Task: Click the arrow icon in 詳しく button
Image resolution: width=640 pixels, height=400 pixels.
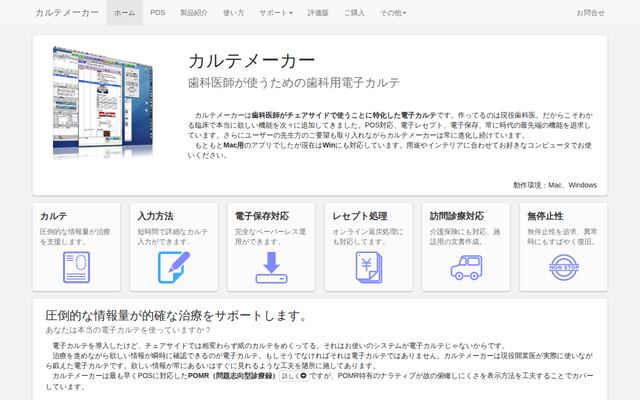Action: (303, 376)
